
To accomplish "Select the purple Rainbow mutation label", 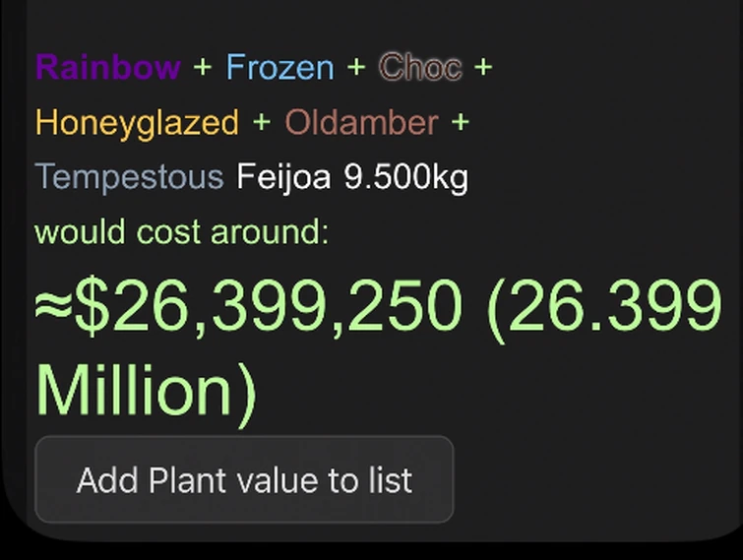I will [108, 68].
